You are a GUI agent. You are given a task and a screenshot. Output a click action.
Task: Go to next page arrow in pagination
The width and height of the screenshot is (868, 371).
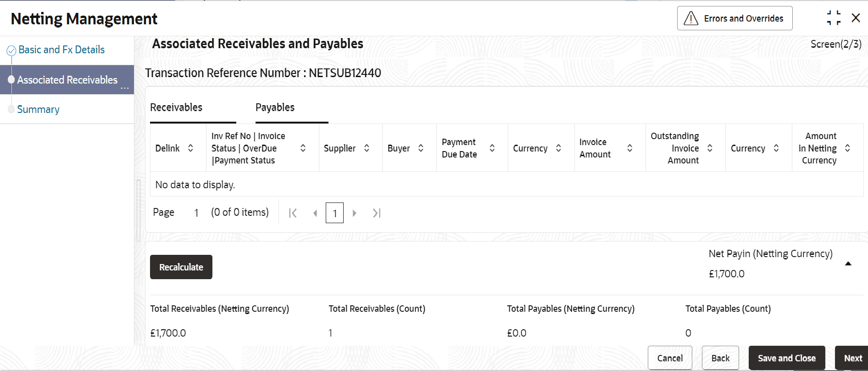[354, 213]
